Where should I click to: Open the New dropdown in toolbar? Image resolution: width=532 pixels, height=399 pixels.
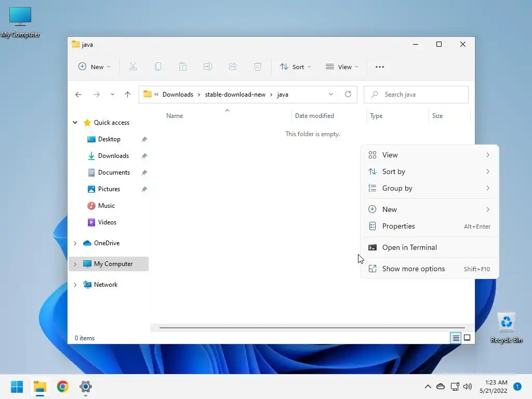[94, 67]
